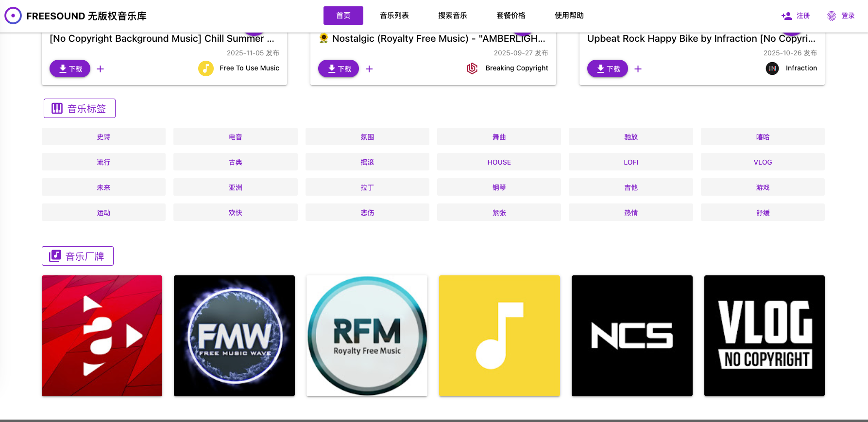The width and height of the screenshot is (868, 422).
Task: Click the Free To Use Music artist name
Action: pyautogui.click(x=249, y=68)
